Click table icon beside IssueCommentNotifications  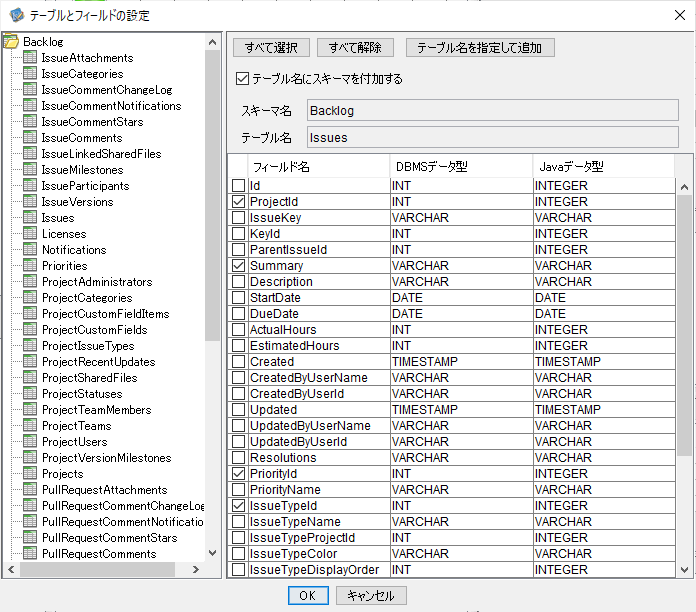tap(30, 105)
